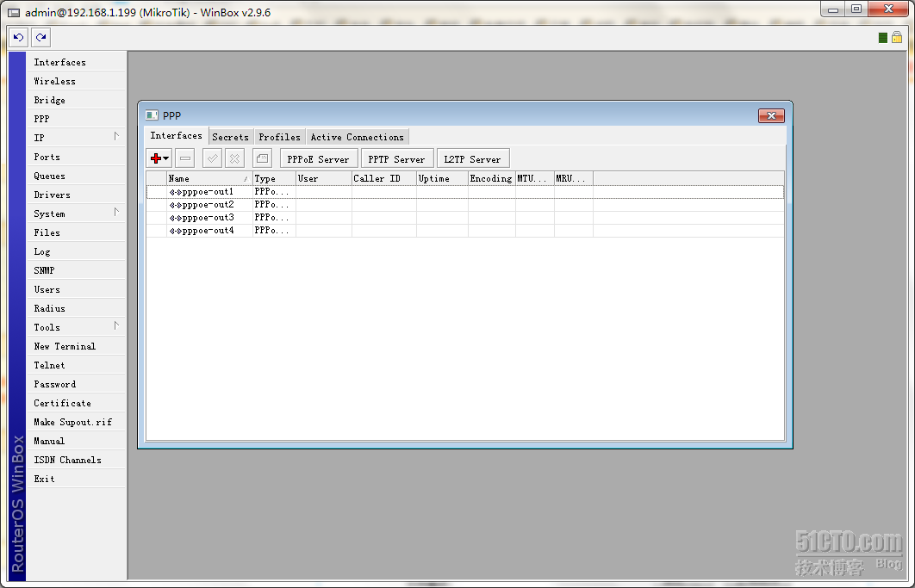
Task: Click the Undo arrow icon
Action: point(18,37)
